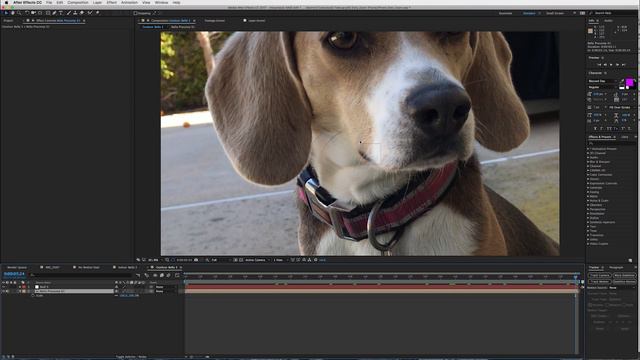Viewport: 640px width, 360px height.
Task: Expand Animation Presets category
Action: [x=588, y=149]
